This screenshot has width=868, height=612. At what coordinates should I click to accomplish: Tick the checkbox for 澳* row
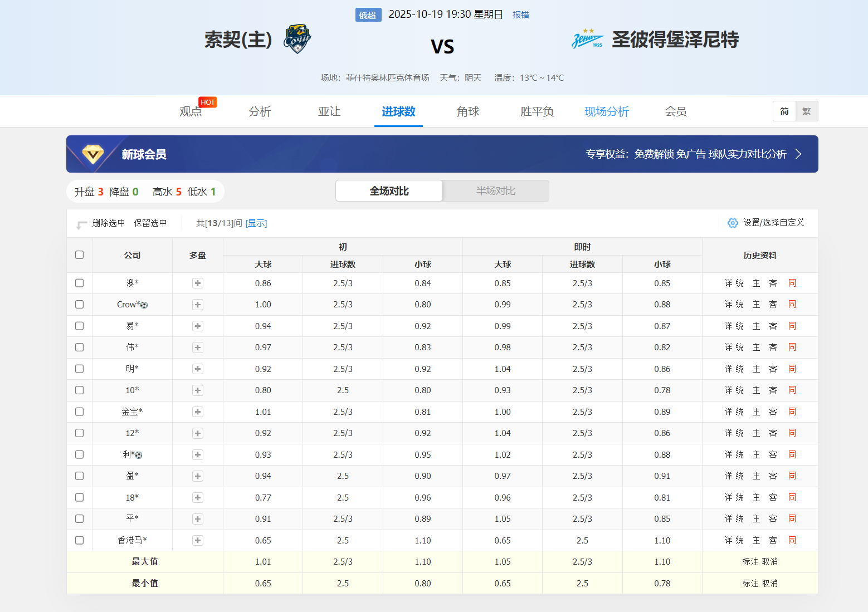coord(79,283)
